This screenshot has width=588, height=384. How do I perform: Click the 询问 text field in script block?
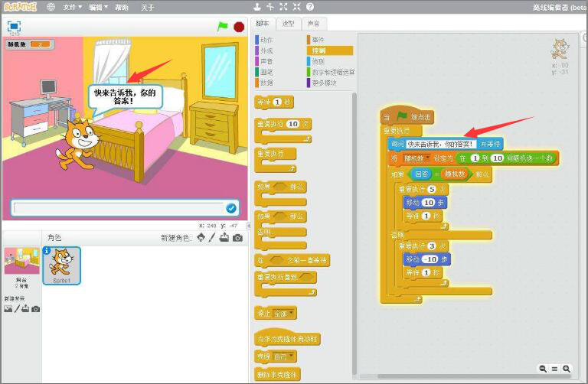(x=441, y=144)
